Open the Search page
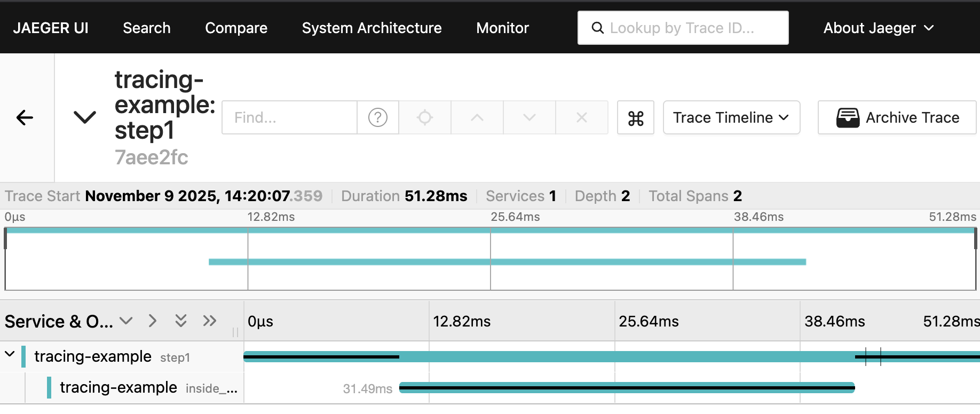The image size is (980, 414). click(x=147, y=28)
